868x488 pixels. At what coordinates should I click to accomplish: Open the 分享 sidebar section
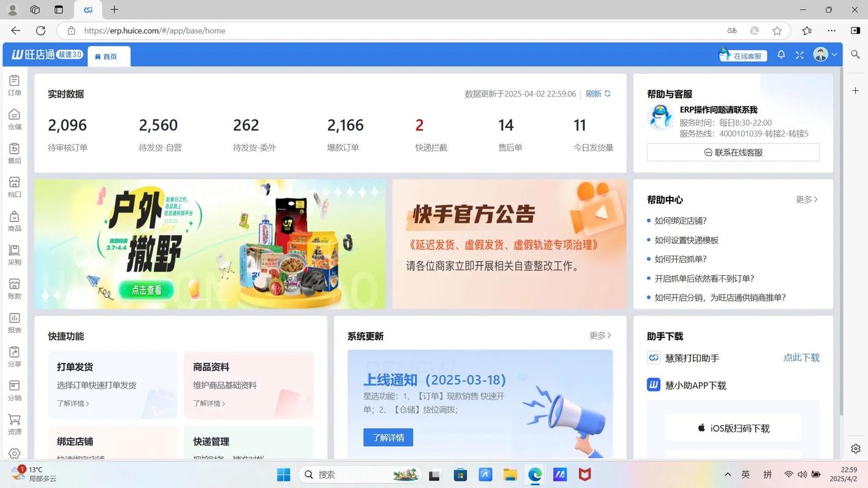tap(14, 357)
